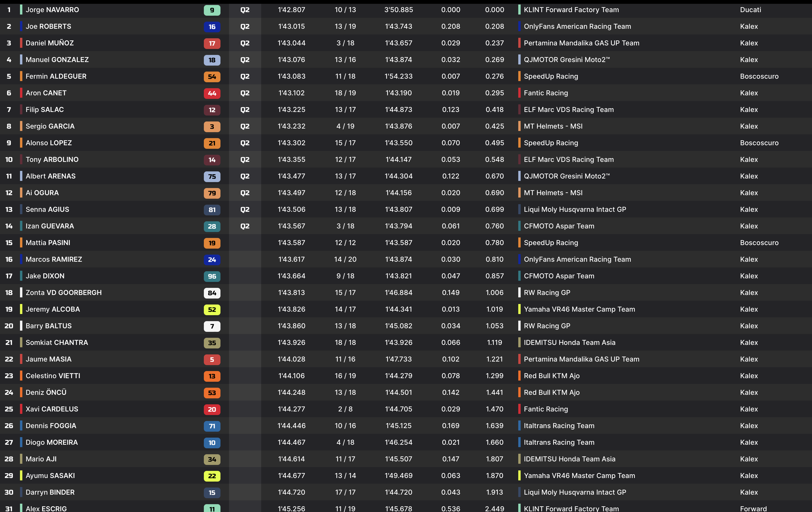Click Aron Canet's number 44 badge

click(212, 93)
